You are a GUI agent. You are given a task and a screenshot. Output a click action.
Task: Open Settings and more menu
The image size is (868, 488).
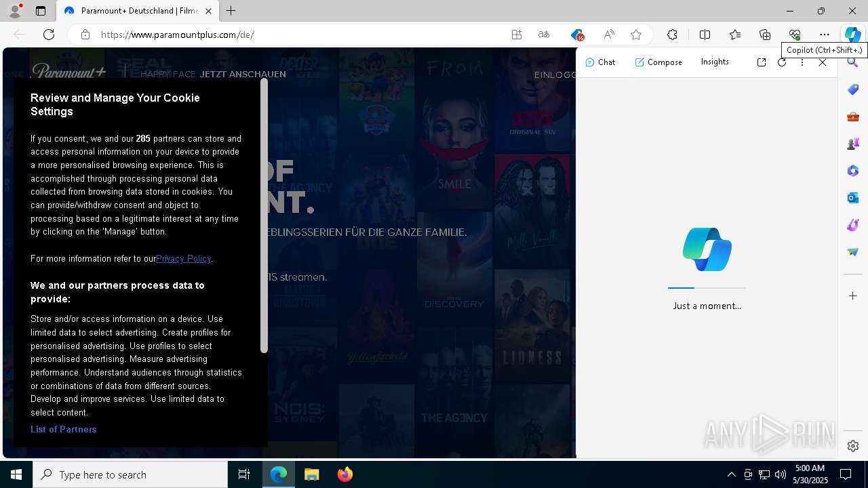pyautogui.click(x=825, y=35)
